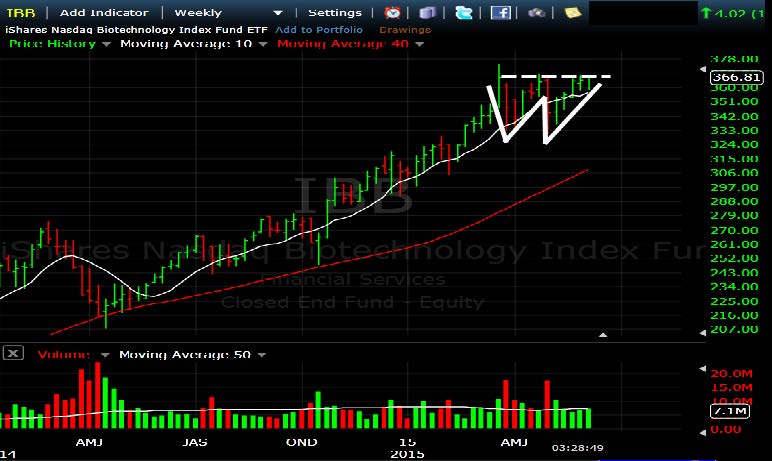This screenshot has width=772, height=461.
Task: Click the bottom volume-axis triangle marker
Action: coord(703,432)
